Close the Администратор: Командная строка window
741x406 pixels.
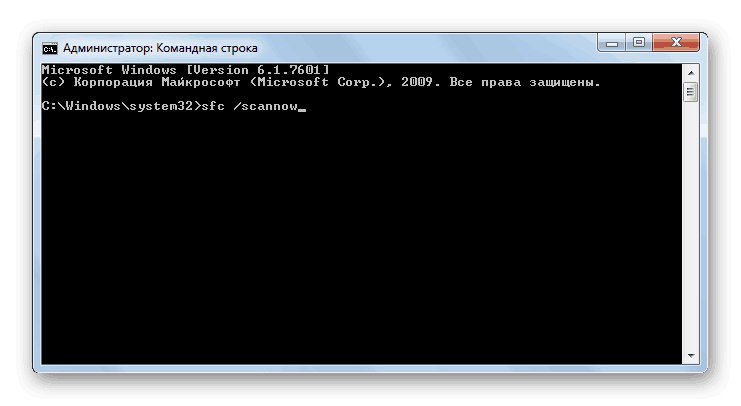[676, 43]
